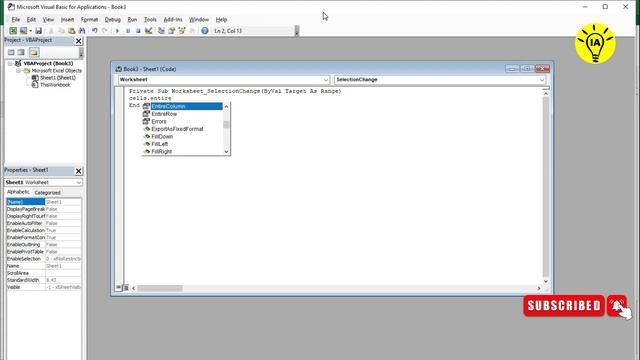Open the Project Explorer toolbar icon
The image size is (640, 360).
click(161, 31)
